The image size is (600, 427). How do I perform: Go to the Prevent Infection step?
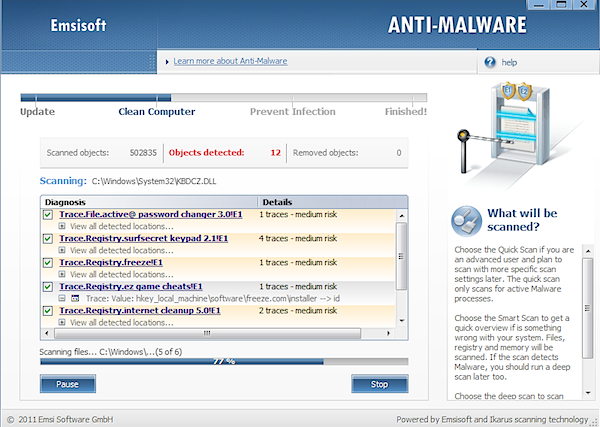[293, 112]
